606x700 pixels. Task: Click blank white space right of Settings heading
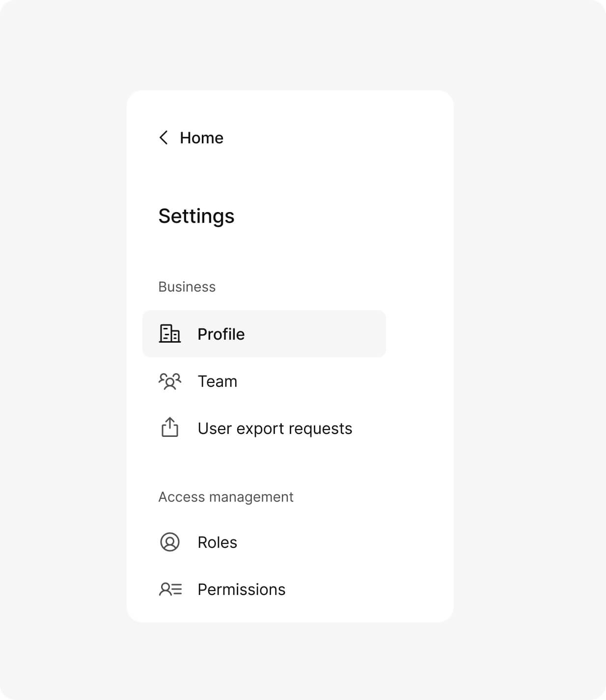pyautogui.click(x=344, y=216)
